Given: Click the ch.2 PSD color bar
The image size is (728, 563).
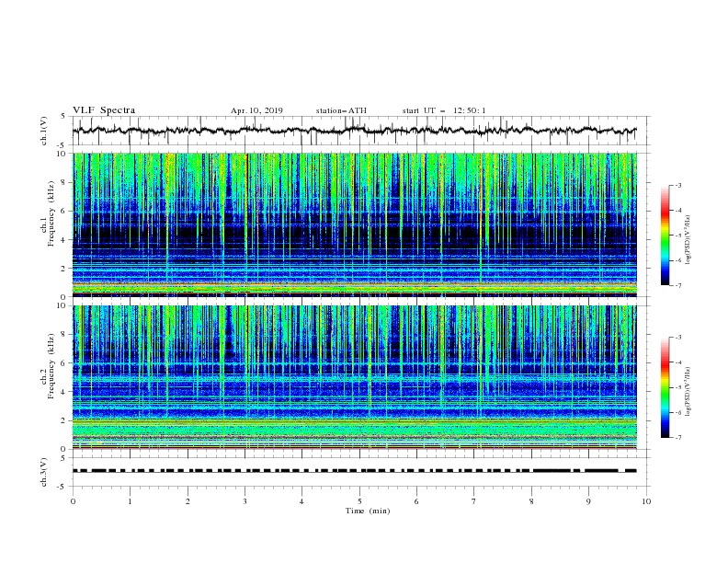Looking at the screenshot, I should click(x=665, y=387).
